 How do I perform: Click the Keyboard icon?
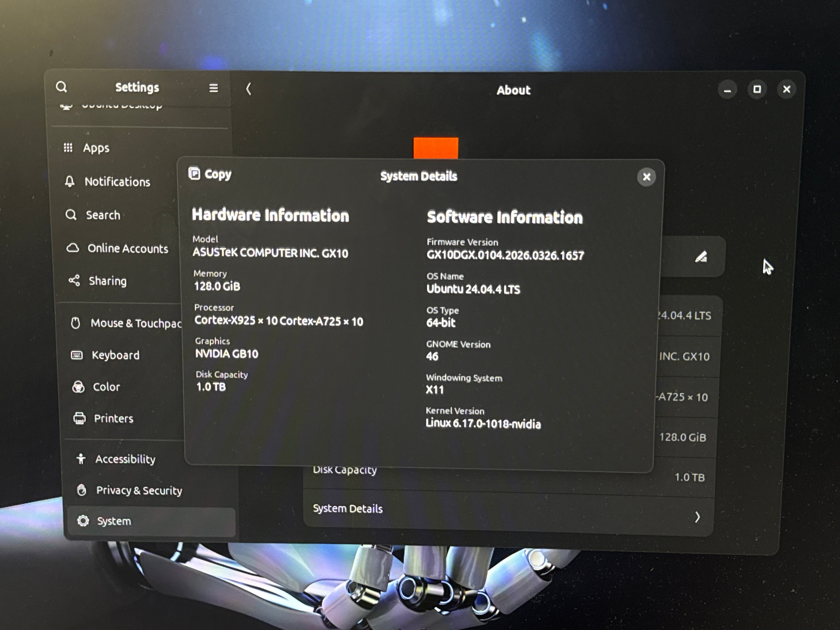77,355
